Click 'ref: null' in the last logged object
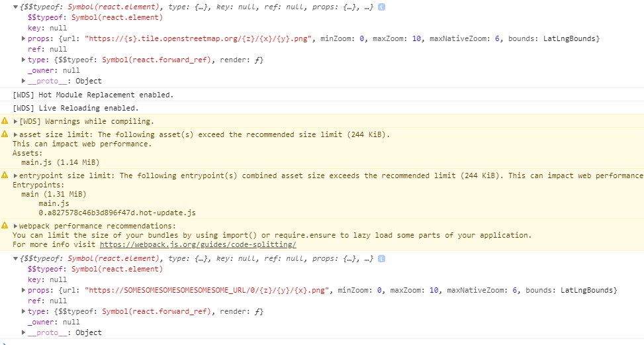 [x=47, y=301]
